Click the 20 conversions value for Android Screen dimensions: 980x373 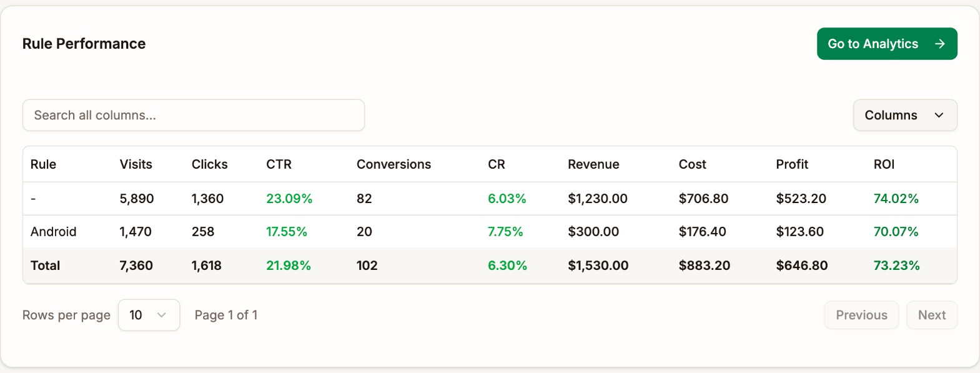[x=364, y=232]
